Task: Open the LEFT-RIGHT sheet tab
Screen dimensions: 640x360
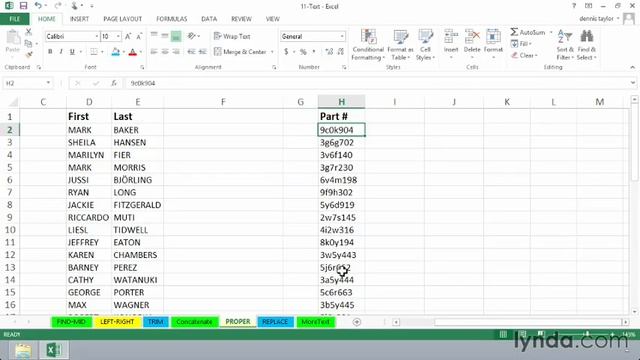Action: pos(117,322)
